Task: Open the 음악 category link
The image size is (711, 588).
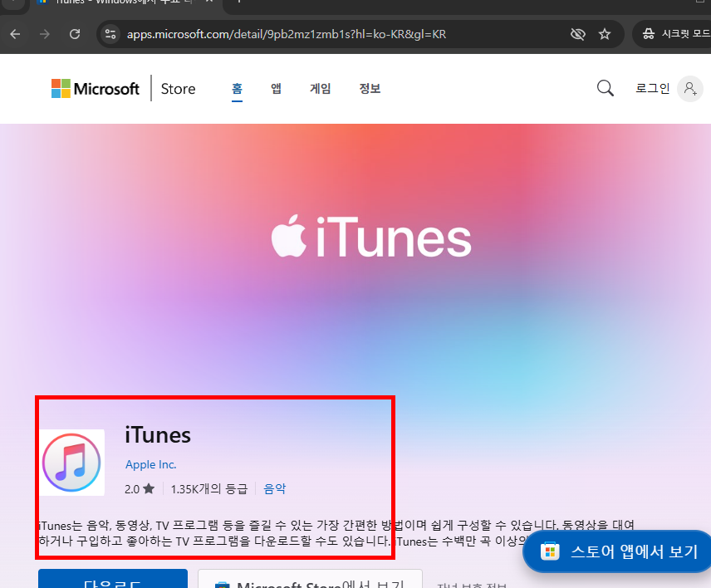Action: [x=274, y=488]
